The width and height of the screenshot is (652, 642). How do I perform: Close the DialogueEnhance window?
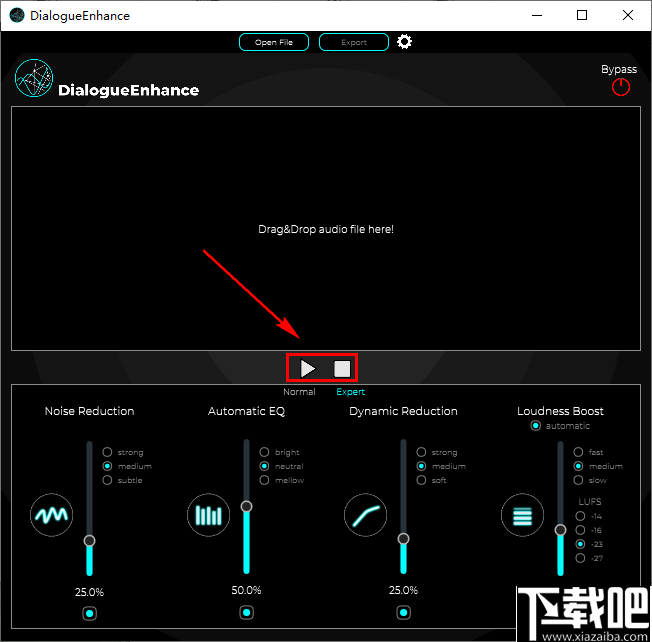628,15
